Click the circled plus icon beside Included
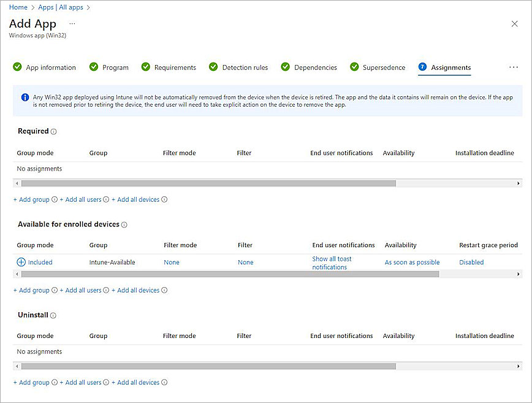Image resolution: width=532 pixels, height=403 pixels. pyautogui.click(x=21, y=262)
